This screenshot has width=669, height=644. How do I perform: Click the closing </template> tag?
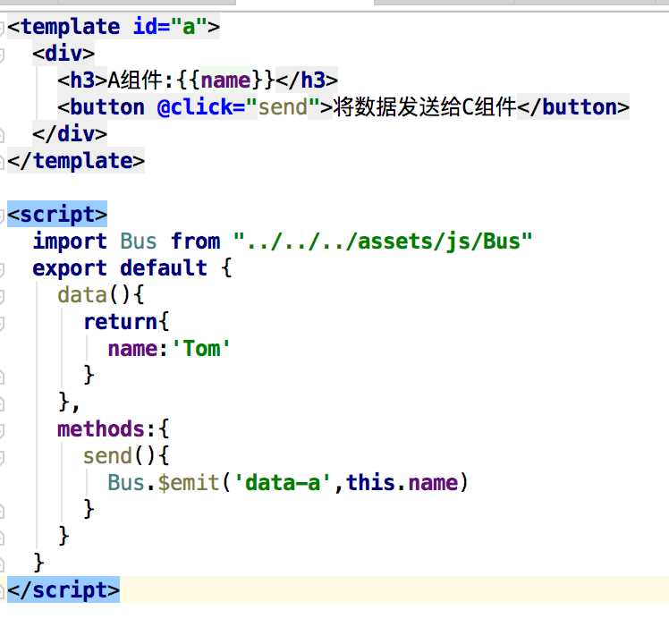click(76, 161)
